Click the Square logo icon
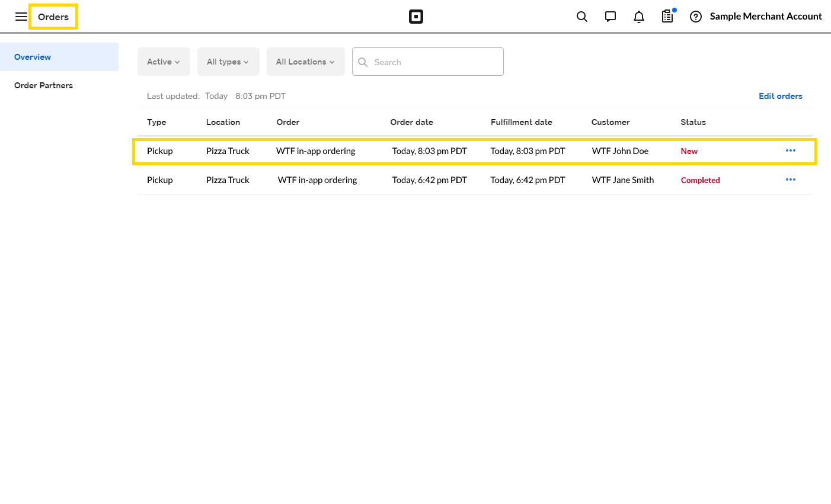The image size is (831, 504). click(x=416, y=17)
